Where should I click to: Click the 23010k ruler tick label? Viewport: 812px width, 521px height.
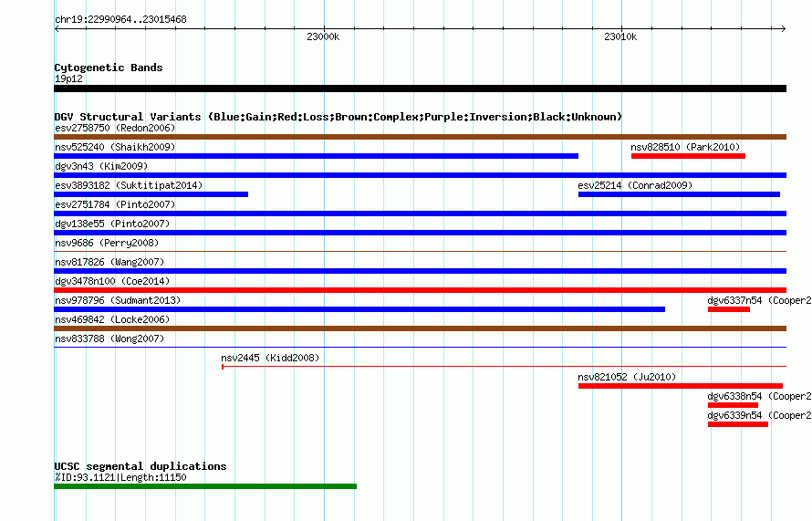click(620, 36)
